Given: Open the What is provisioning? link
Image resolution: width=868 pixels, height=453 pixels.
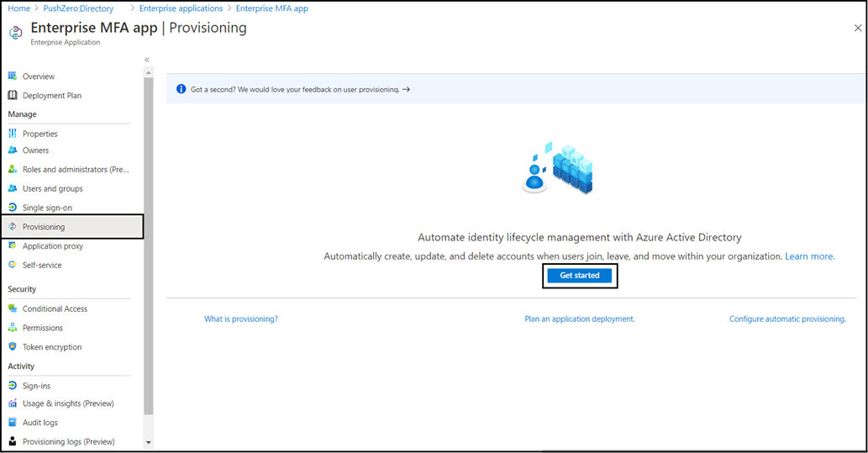Looking at the screenshot, I should pos(241,319).
